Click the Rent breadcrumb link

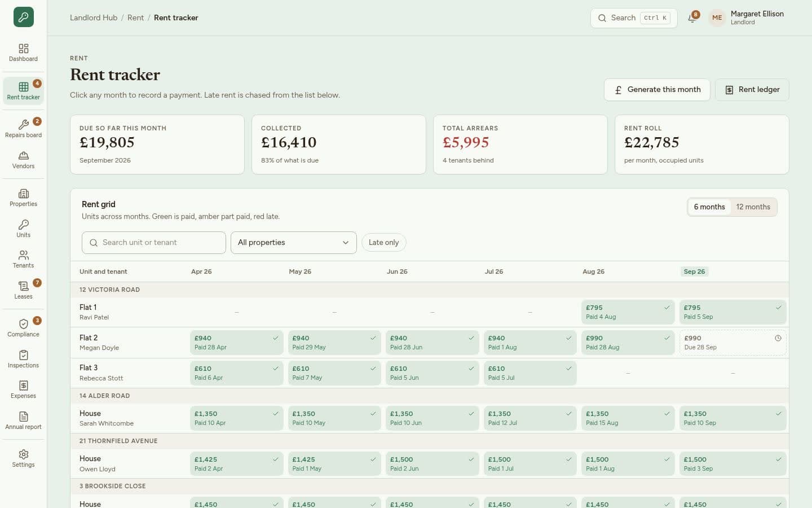pyautogui.click(x=136, y=18)
